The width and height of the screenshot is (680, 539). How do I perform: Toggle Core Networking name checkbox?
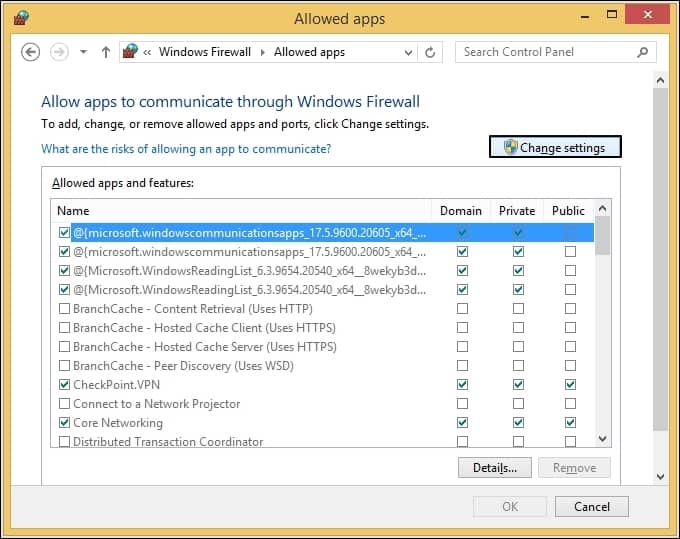(64, 422)
